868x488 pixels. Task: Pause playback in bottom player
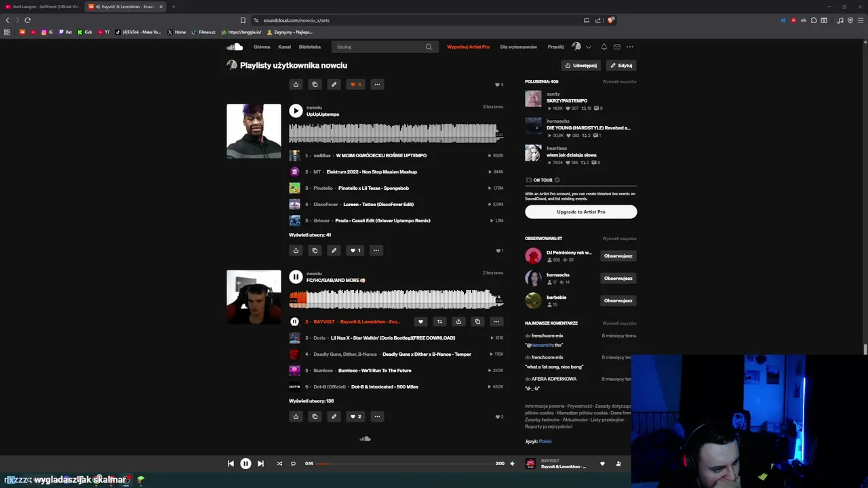245,464
